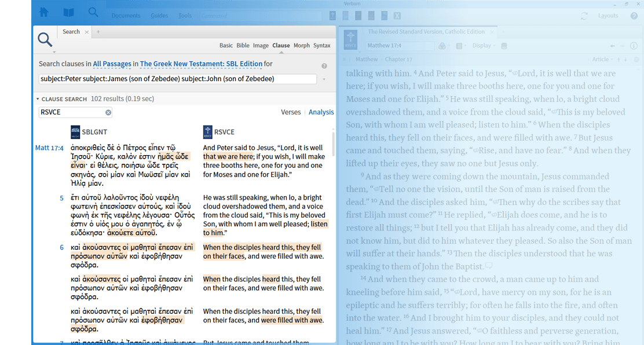
Task: Click the RSVCE column cover icon
Action: click(x=208, y=132)
